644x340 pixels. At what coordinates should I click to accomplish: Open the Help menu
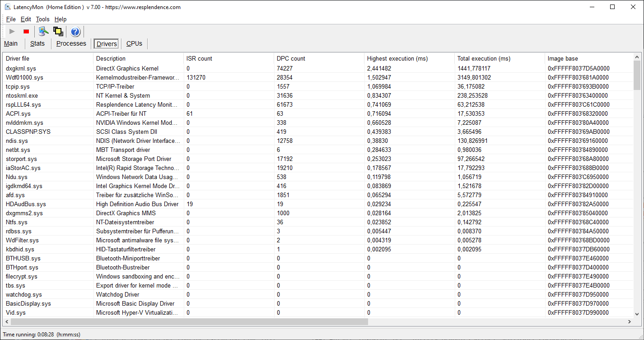pyautogui.click(x=61, y=19)
